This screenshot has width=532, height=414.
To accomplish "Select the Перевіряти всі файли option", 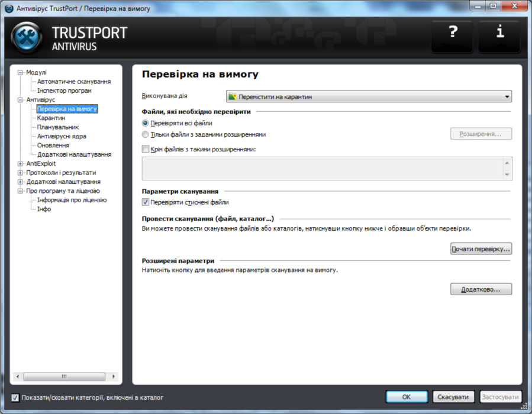I will tap(144, 122).
